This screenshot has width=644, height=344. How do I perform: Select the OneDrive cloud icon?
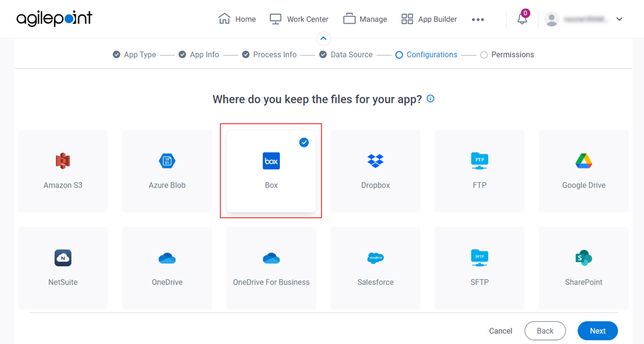[167, 258]
